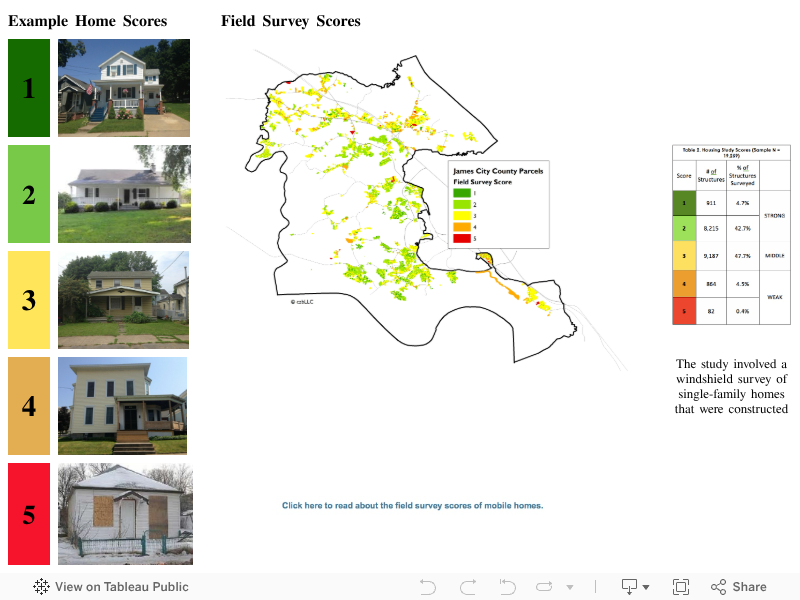
Task: Click the Undo arrow in the toolbar
Action: [428, 587]
